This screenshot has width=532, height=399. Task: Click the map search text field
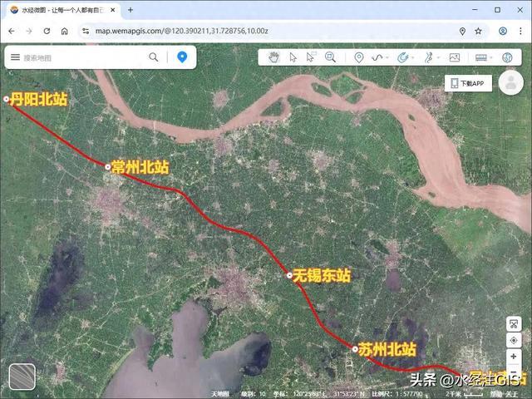coord(83,57)
